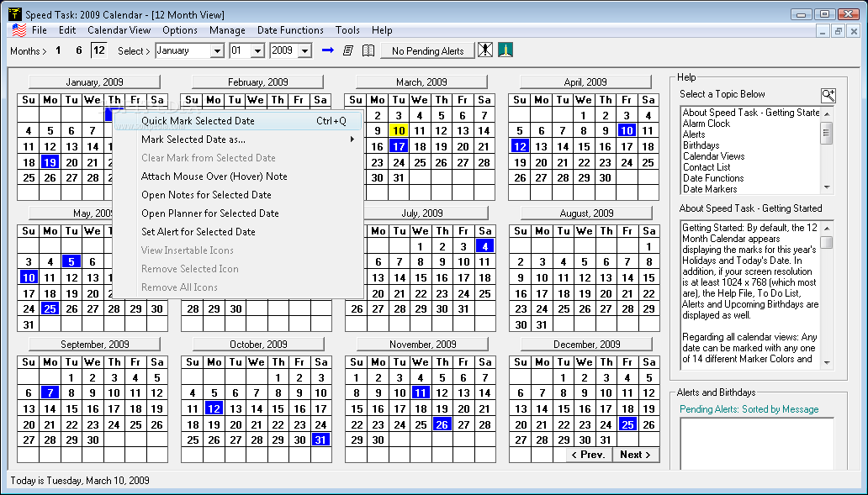
Task: Open the Calendar View menu
Action: coord(119,30)
